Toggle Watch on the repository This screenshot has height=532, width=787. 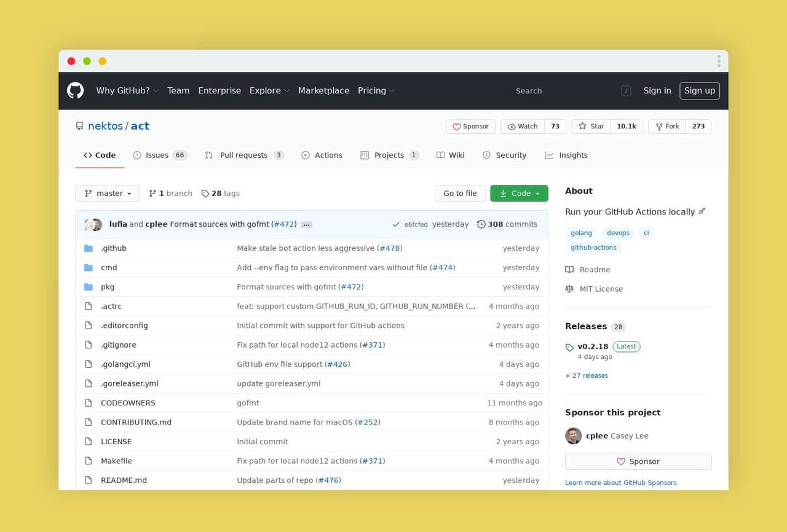(x=522, y=127)
